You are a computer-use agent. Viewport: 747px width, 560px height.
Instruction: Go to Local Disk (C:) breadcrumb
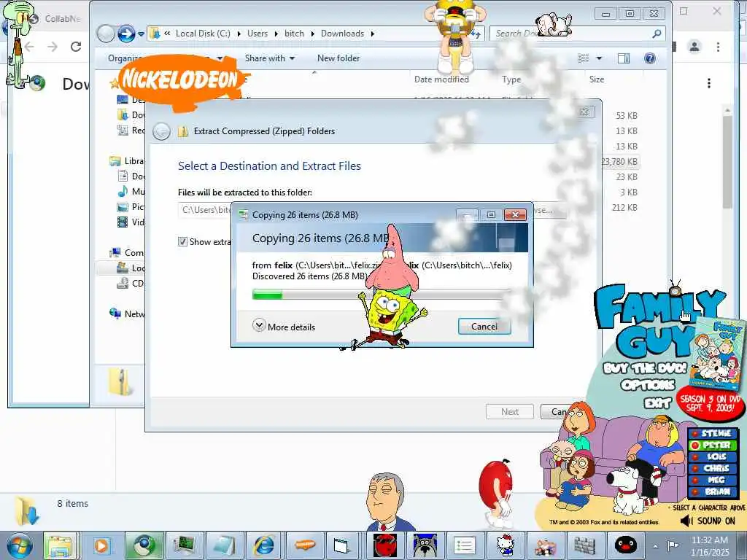point(203,34)
